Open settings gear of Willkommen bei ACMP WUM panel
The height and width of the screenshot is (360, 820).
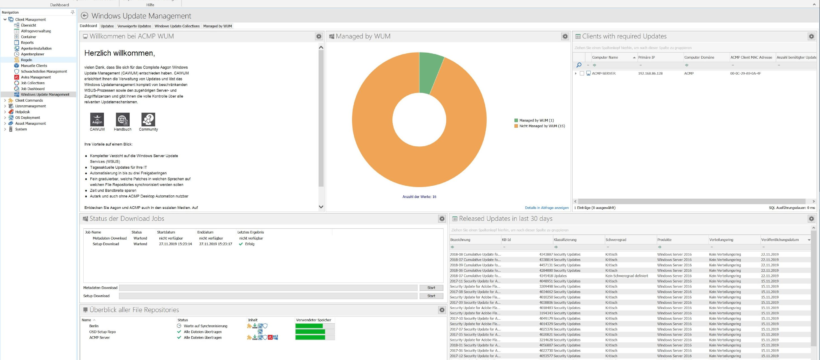tap(318, 37)
